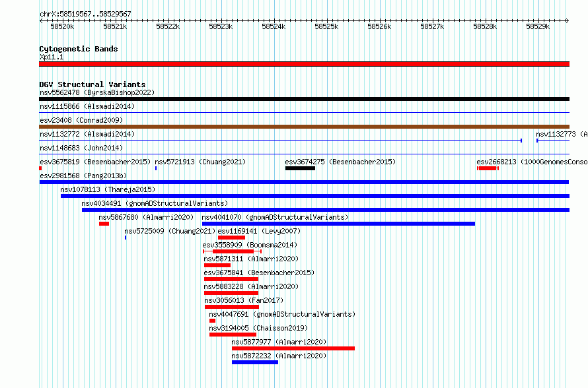Image resolution: width=588 pixels, height=388 pixels.
Task: Click the 58522k ruler tick label
Action: [x=168, y=26]
